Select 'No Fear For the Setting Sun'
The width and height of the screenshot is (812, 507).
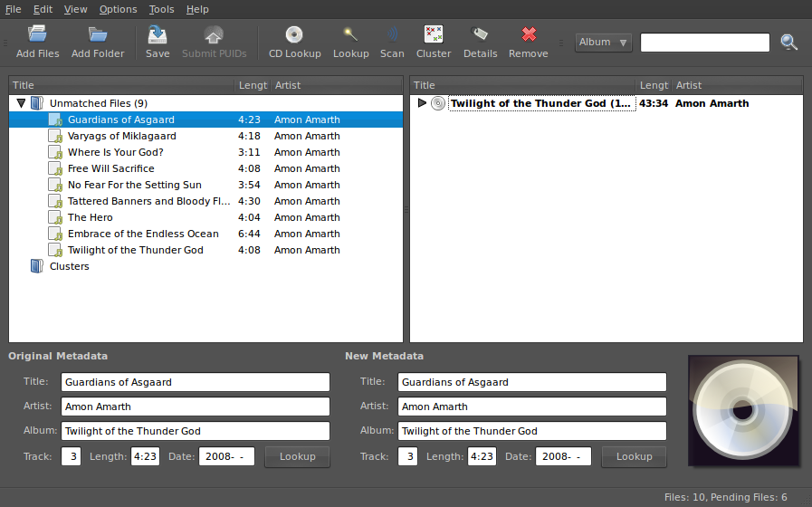pos(205,185)
